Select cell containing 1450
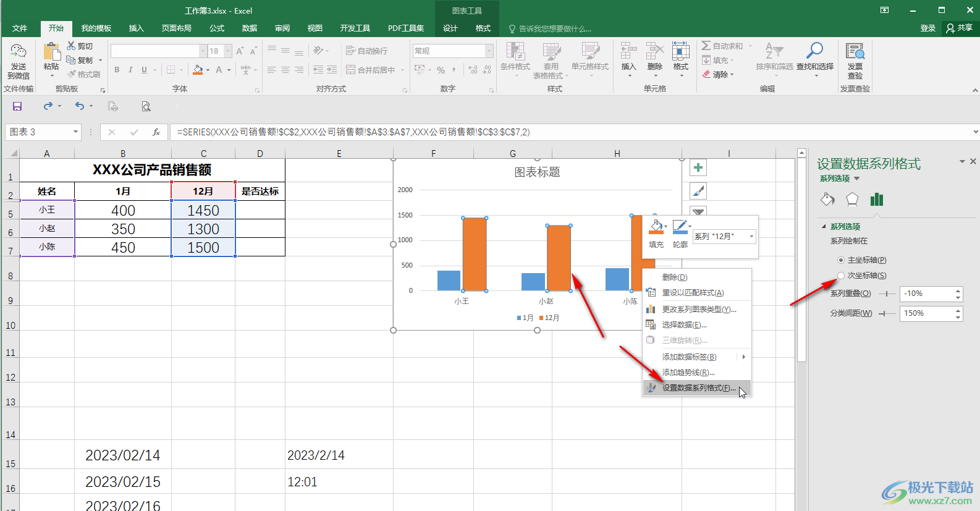The height and width of the screenshot is (511, 980). 203,210
